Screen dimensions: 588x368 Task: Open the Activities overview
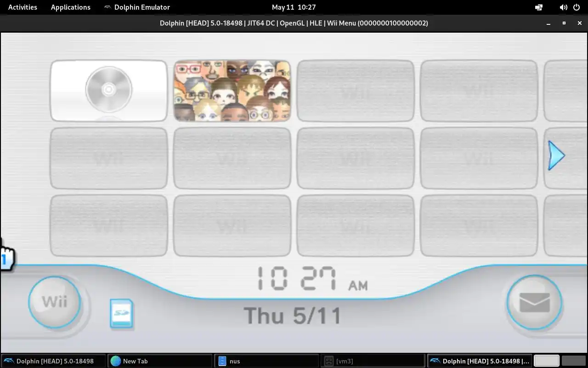click(x=23, y=7)
